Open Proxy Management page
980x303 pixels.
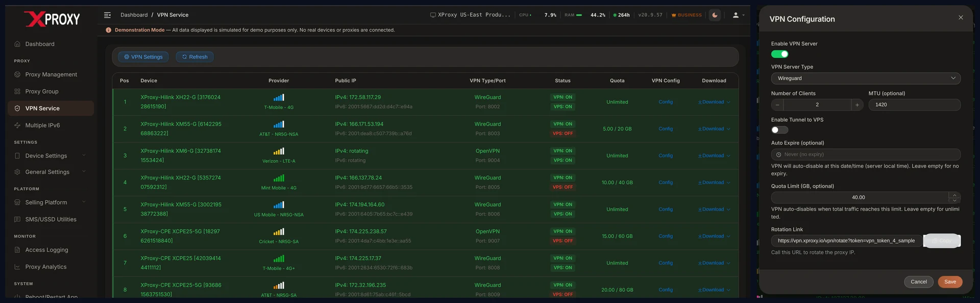coord(51,75)
